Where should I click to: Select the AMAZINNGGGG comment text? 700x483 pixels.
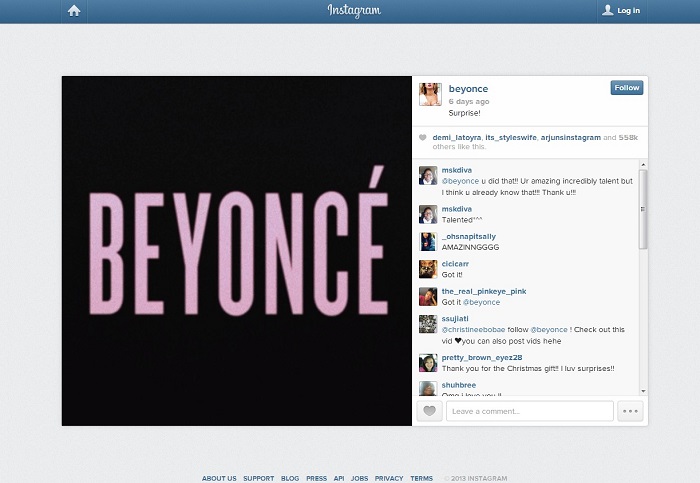[470, 247]
